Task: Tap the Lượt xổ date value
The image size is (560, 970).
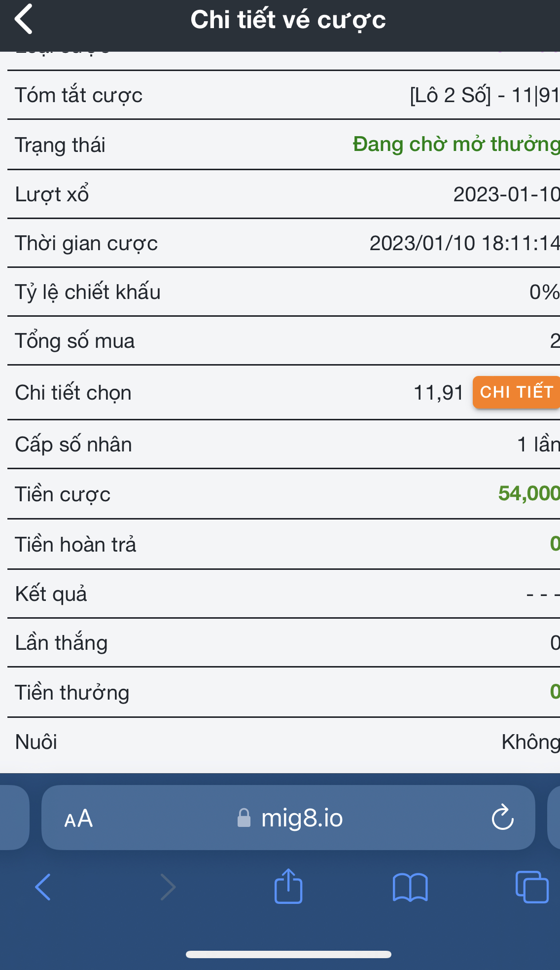Action: coord(507,194)
